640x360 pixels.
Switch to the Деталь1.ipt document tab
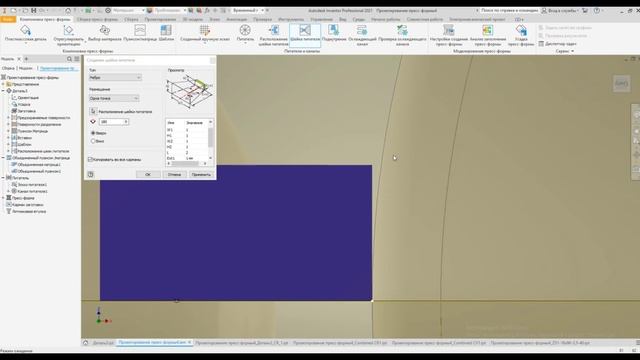click(x=103, y=343)
